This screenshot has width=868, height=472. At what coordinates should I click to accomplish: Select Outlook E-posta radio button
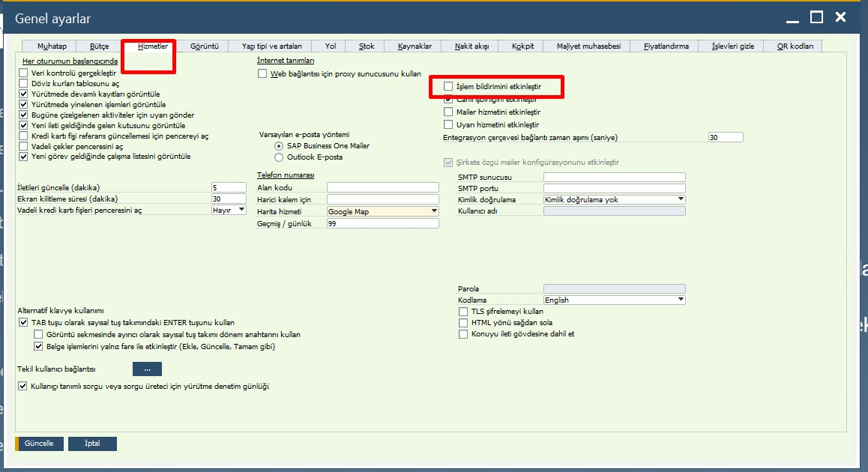[x=280, y=157]
